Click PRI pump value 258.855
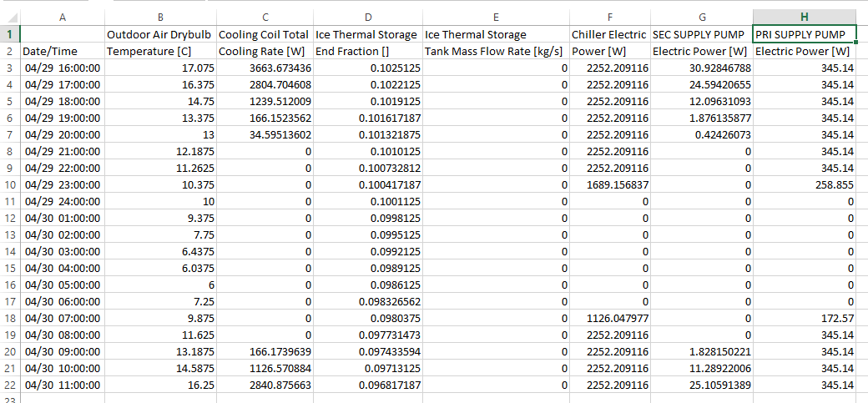 pos(805,184)
